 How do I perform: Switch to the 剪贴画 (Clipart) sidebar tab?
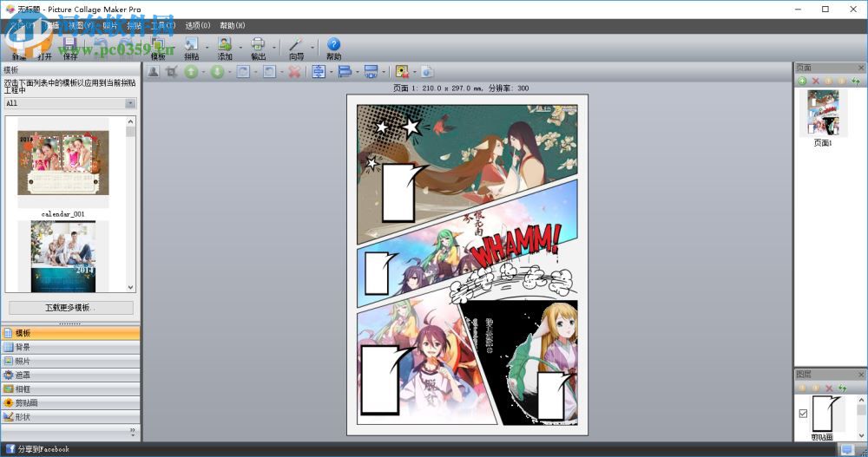[x=70, y=402]
